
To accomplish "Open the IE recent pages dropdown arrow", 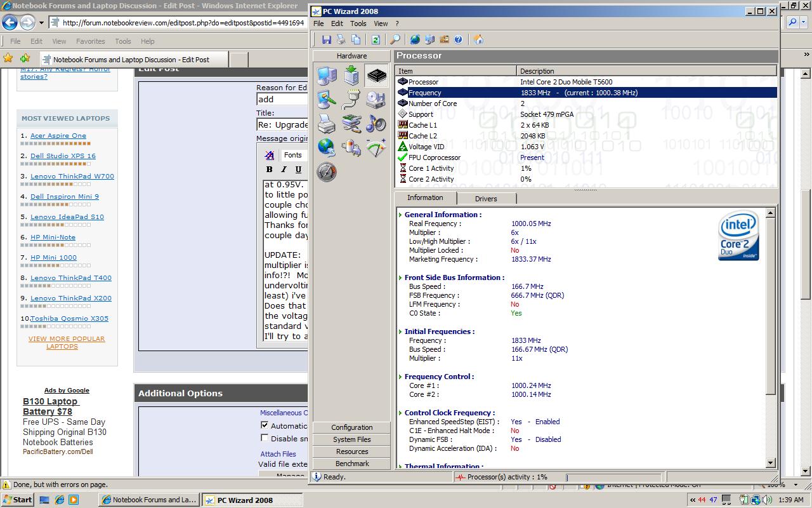I will (41, 23).
